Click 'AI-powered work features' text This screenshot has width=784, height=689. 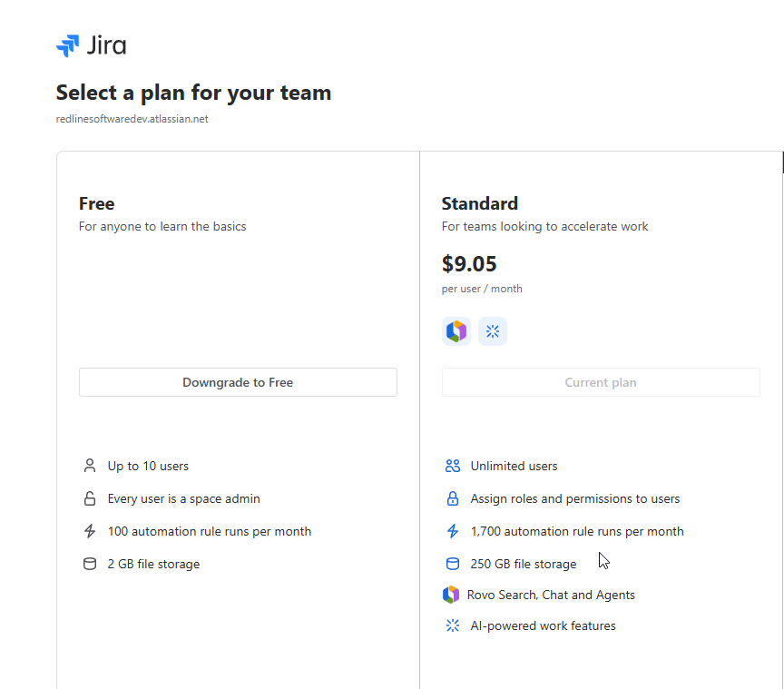coord(543,625)
